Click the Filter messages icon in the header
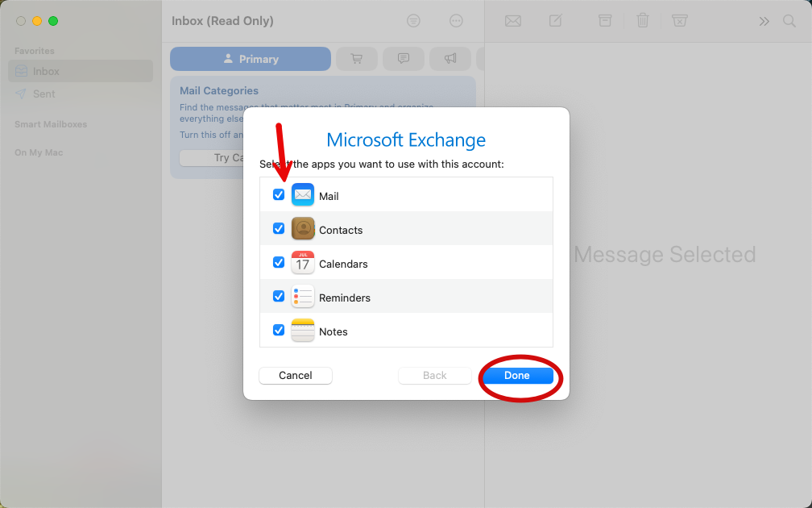Image resolution: width=812 pixels, height=508 pixels. click(413, 21)
